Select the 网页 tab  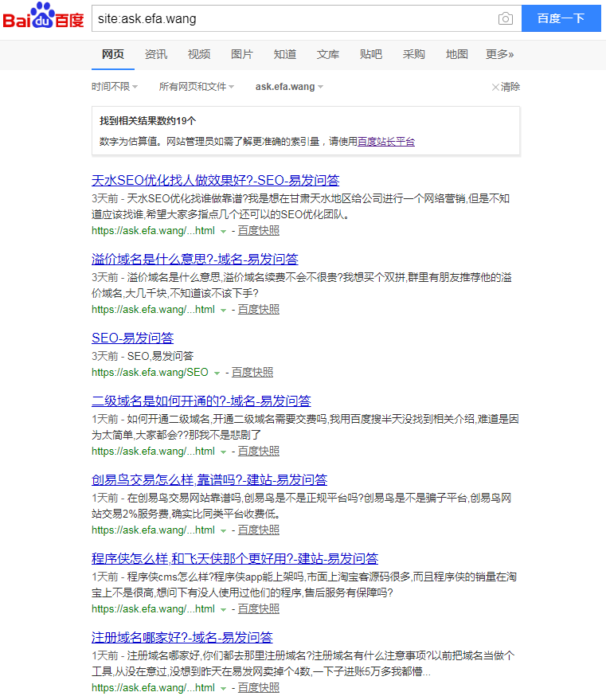pyautogui.click(x=113, y=54)
